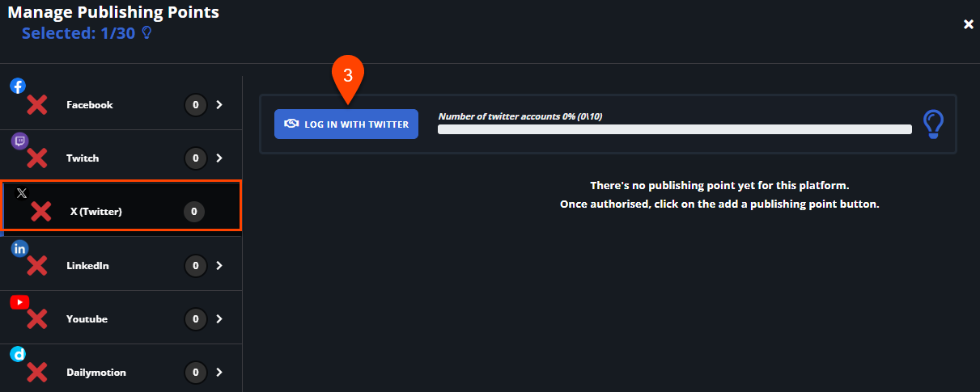Screen dimensions: 980x392
Task: Click the 'Selected: 1/30' text
Action: [79, 33]
